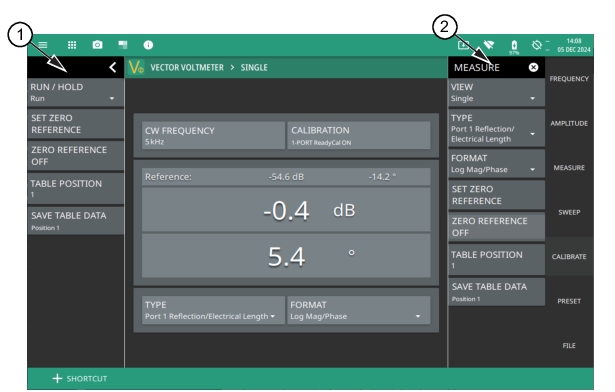Viewport: 615px width, 392px height.
Task: Select the 5.4 degree phase reading
Action: tap(286, 256)
